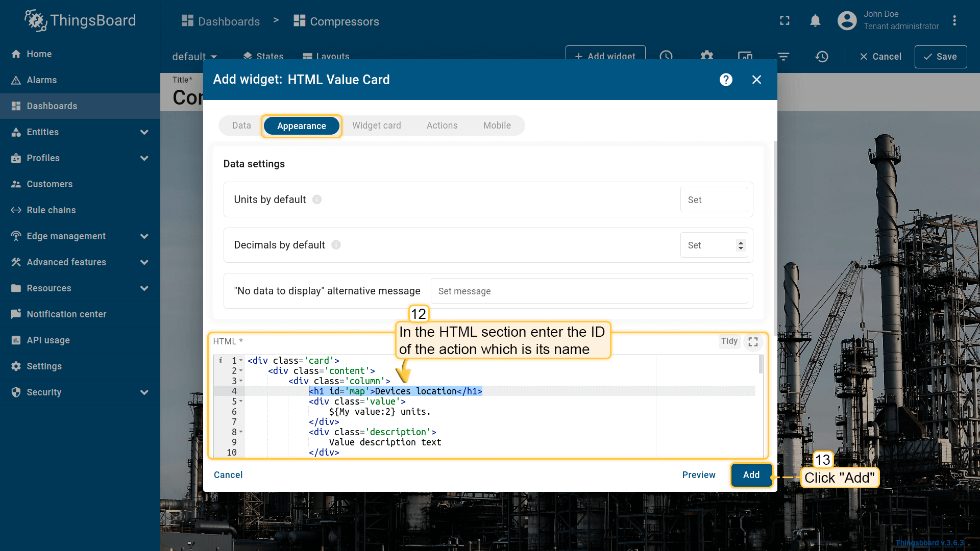Switch to the Widget card tab
Screen dimensions: 980x551
click(376, 126)
